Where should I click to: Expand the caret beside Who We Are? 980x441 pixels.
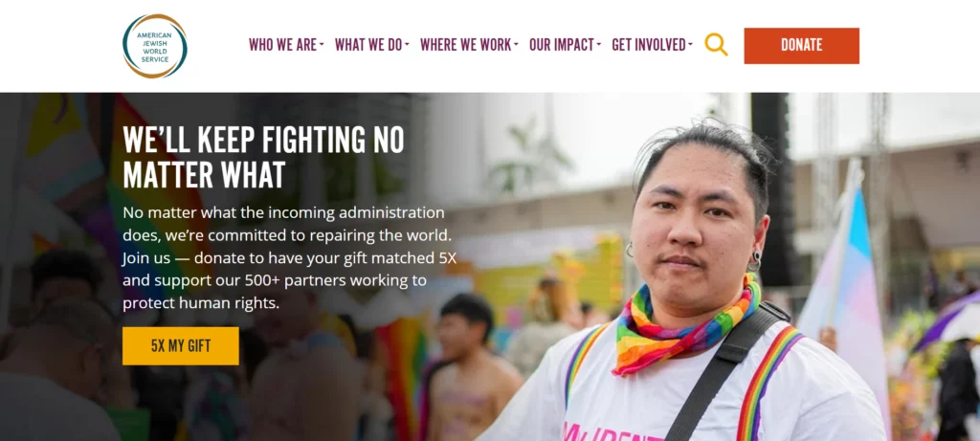click(322, 45)
